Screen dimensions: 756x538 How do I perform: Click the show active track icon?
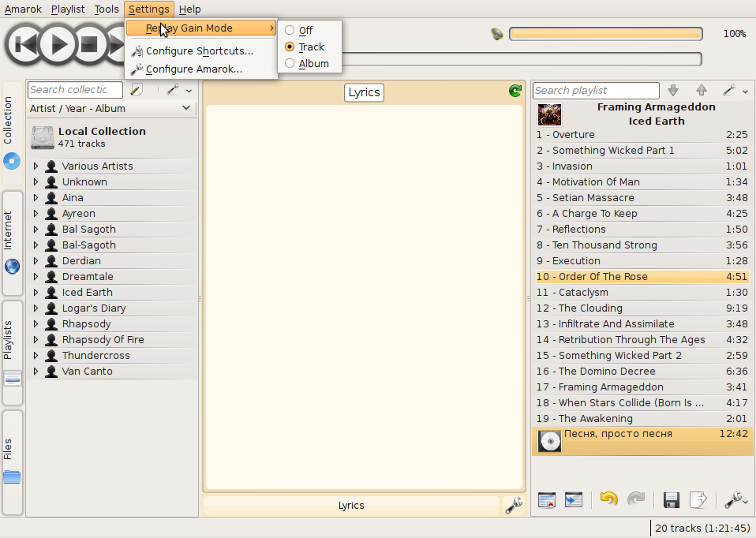[x=574, y=499]
